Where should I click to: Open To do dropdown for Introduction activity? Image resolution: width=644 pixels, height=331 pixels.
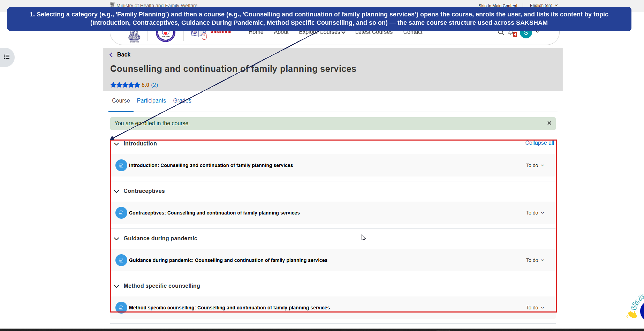(x=535, y=165)
